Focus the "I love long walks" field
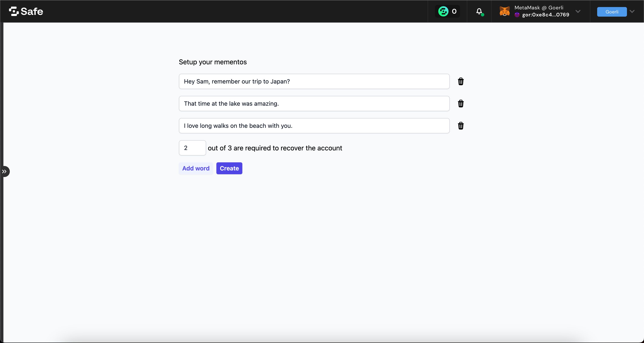 (314, 126)
